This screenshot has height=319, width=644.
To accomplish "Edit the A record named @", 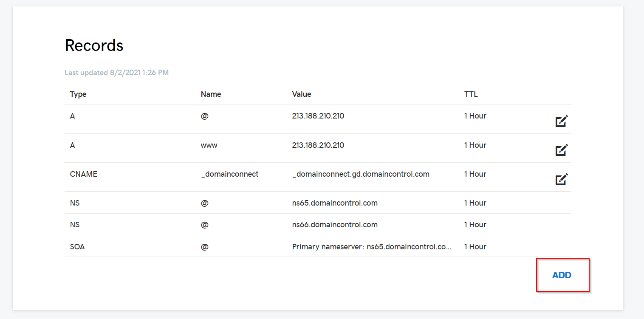I will point(562,121).
